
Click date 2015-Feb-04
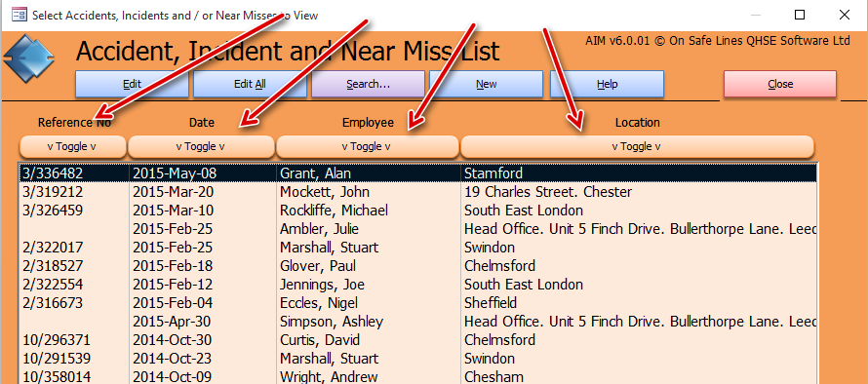pyautogui.click(x=173, y=303)
